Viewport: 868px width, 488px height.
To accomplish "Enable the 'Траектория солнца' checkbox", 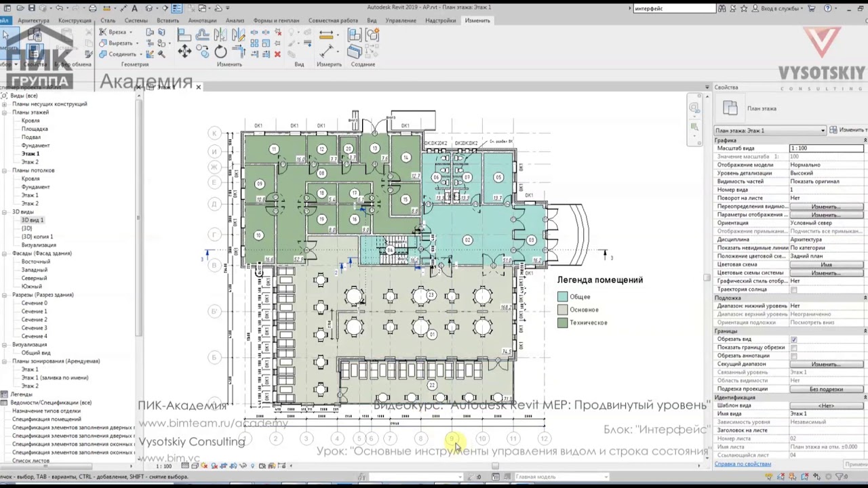I will (x=793, y=289).
